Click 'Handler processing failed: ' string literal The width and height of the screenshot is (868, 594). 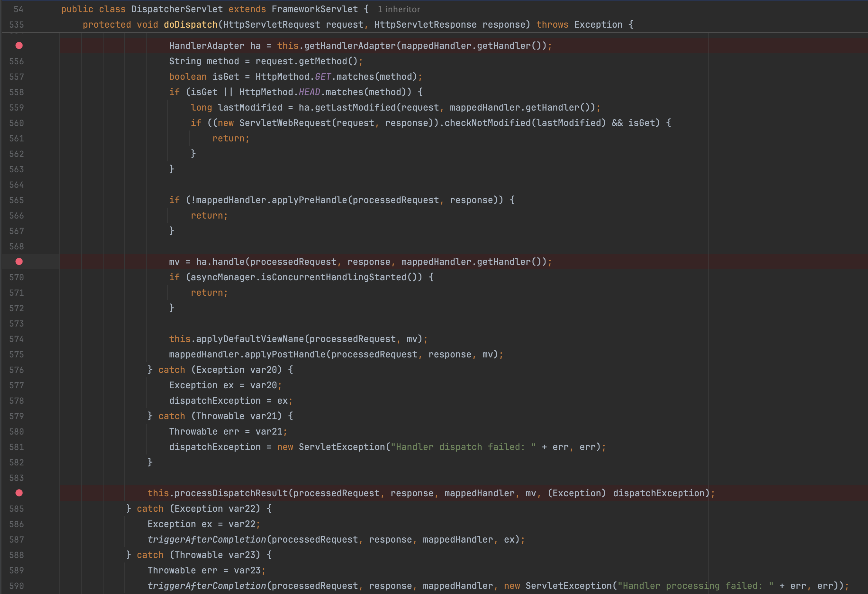point(695,586)
